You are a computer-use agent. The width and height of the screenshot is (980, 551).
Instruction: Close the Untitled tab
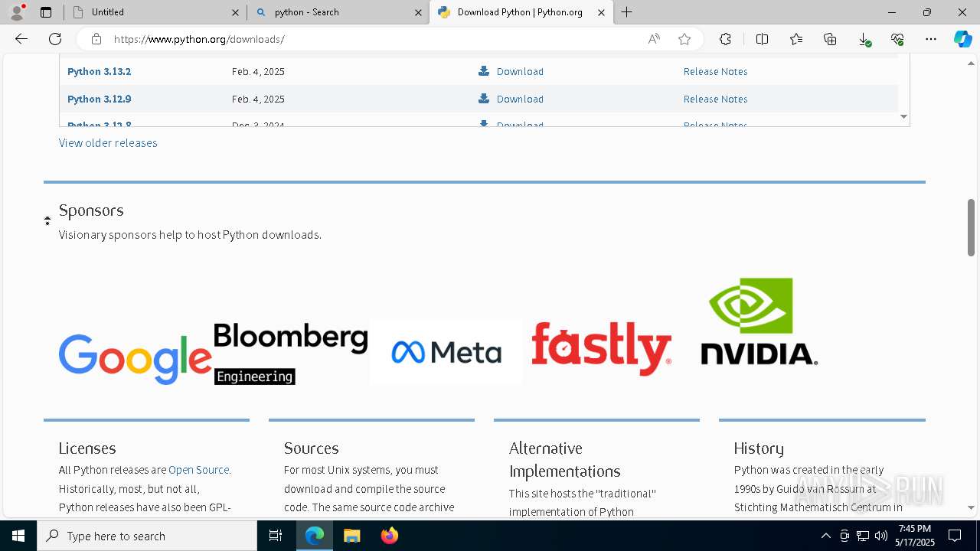(x=235, y=12)
